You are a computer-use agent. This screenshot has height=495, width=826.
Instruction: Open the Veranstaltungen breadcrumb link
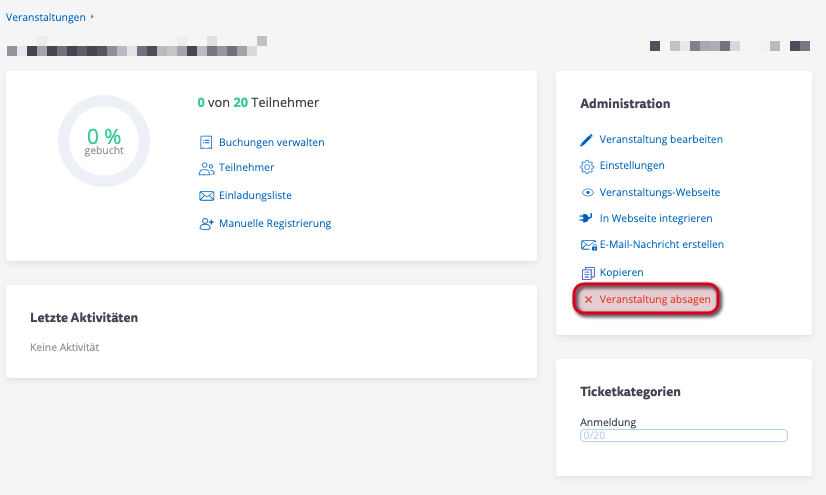(45, 17)
